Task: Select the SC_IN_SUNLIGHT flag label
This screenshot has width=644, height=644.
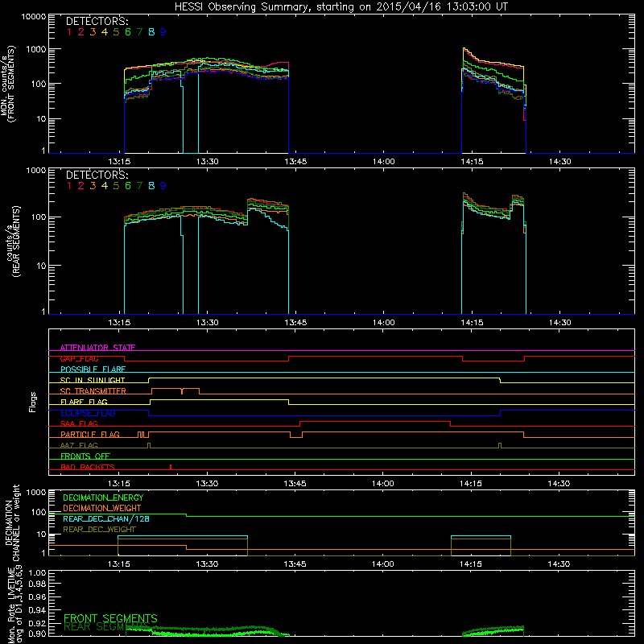Action: point(93,380)
